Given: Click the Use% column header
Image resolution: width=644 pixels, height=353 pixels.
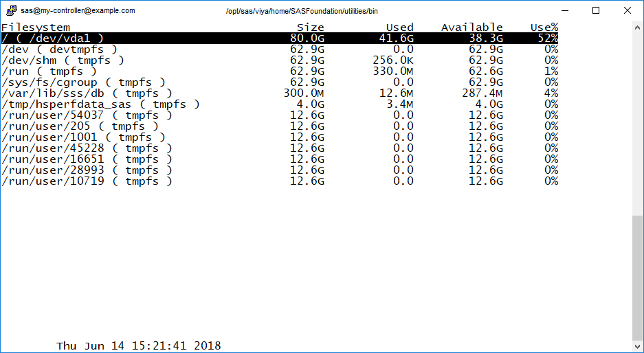Looking at the screenshot, I should [x=544, y=27].
